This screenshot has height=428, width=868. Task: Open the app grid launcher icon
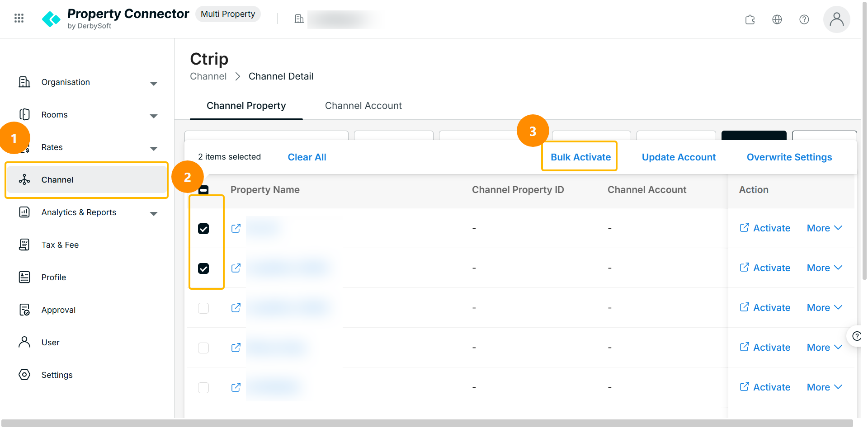click(x=19, y=18)
